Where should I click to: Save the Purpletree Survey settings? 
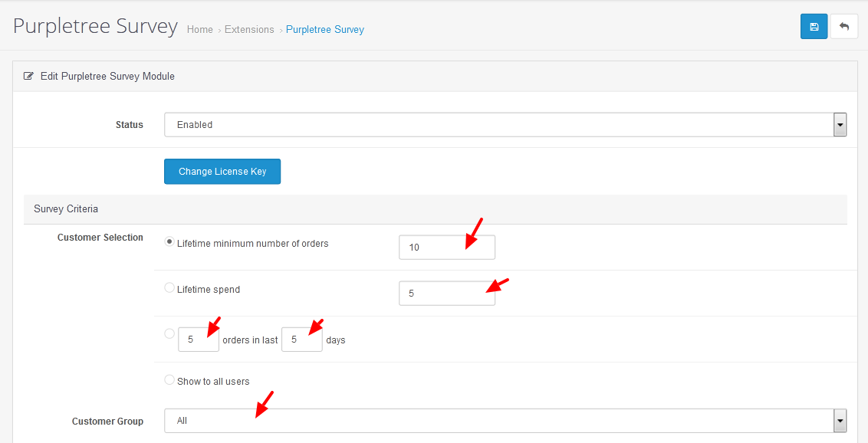(814, 27)
